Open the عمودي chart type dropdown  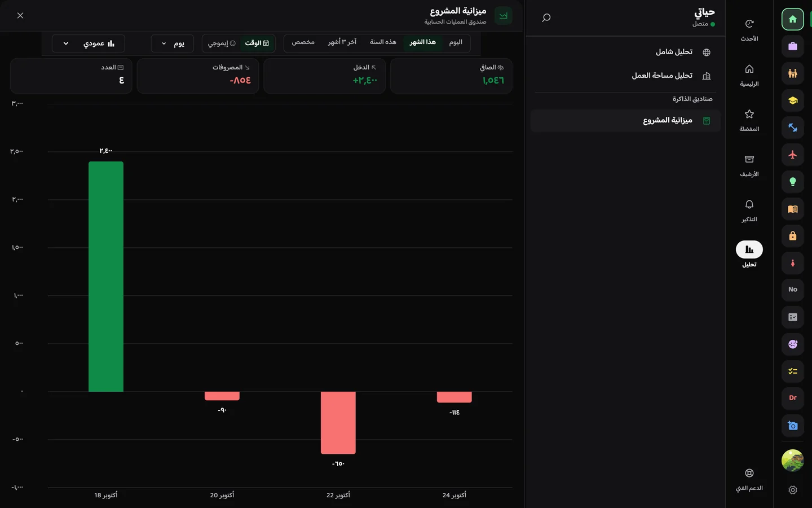click(x=88, y=43)
